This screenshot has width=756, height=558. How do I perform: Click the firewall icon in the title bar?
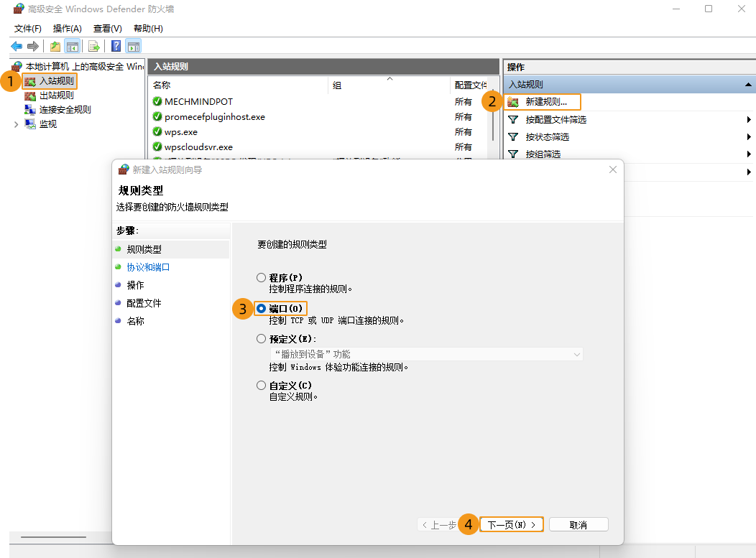18,9
